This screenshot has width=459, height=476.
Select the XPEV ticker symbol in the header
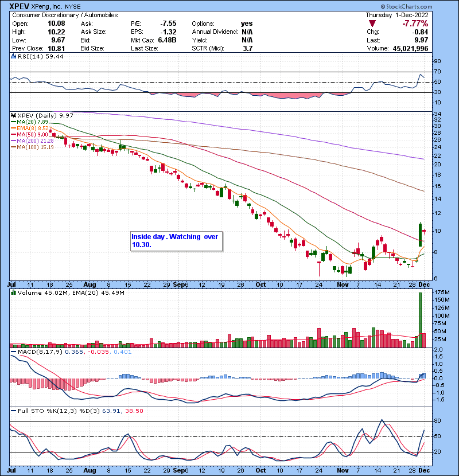(x=19, y=6)
